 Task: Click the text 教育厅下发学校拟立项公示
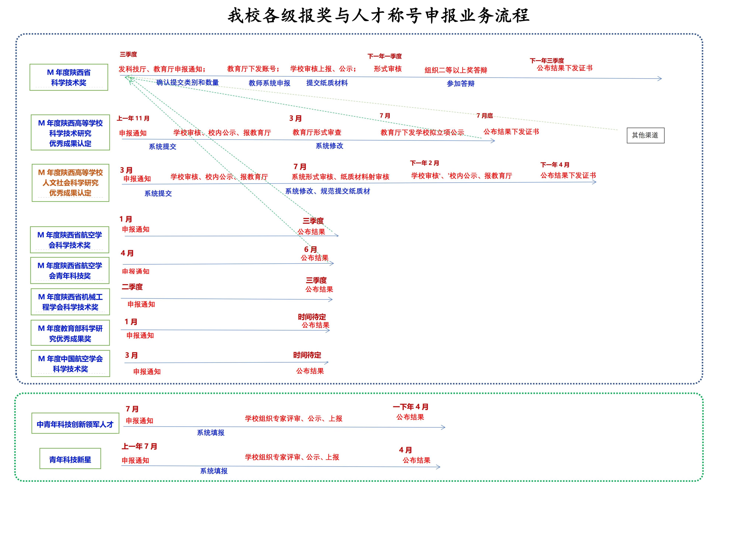[422, 132]
